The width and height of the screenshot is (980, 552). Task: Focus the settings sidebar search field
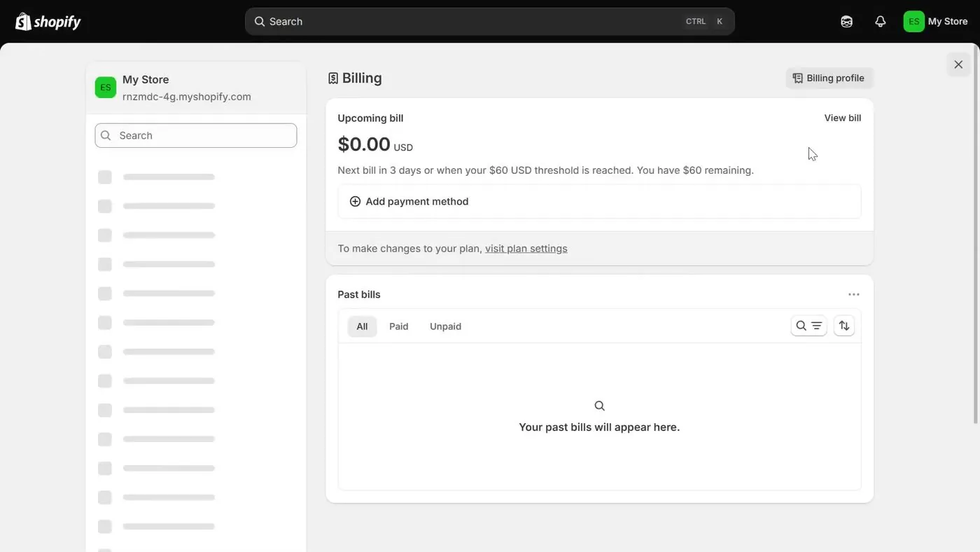196,136
